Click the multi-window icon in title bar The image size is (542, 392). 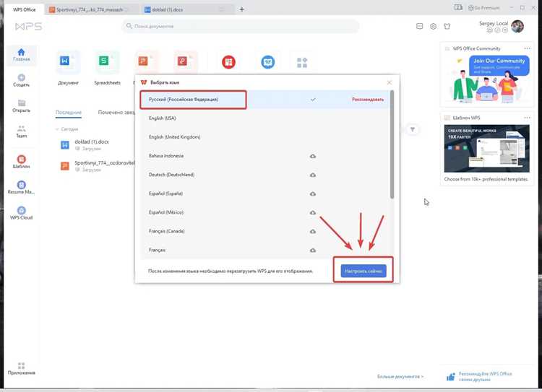tap(458, 7)
